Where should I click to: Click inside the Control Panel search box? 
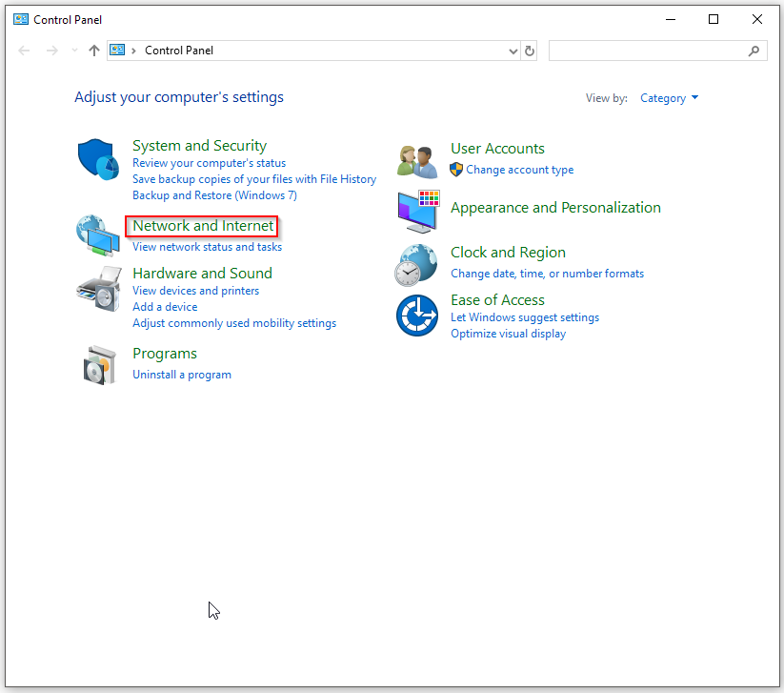point(648,51)
